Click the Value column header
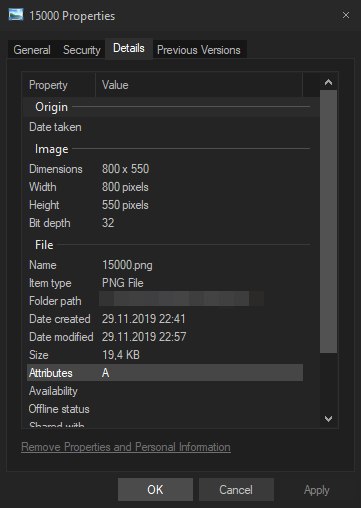 (199, 85)
